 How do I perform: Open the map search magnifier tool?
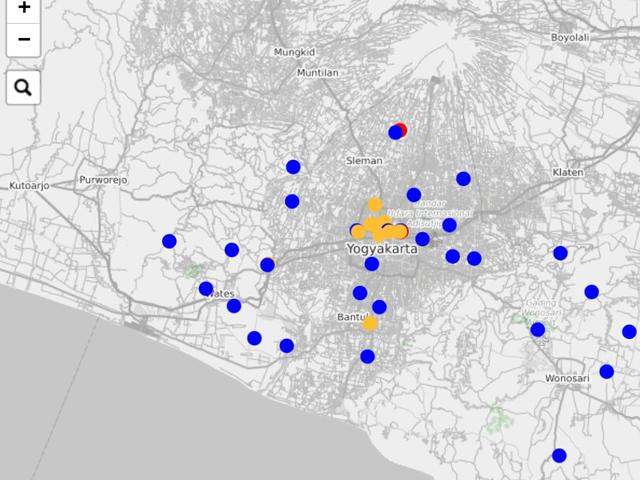point(24,88)
